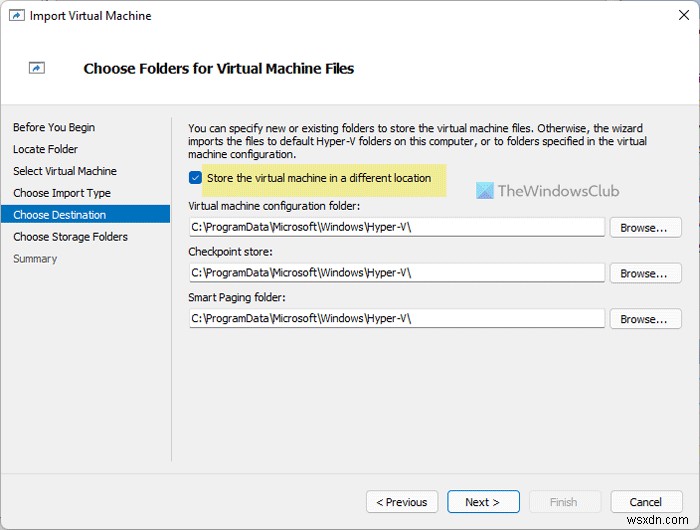Open Choose Storage Folders step
The height and width of the screenshot is (530, 700).
coord(70,237)
